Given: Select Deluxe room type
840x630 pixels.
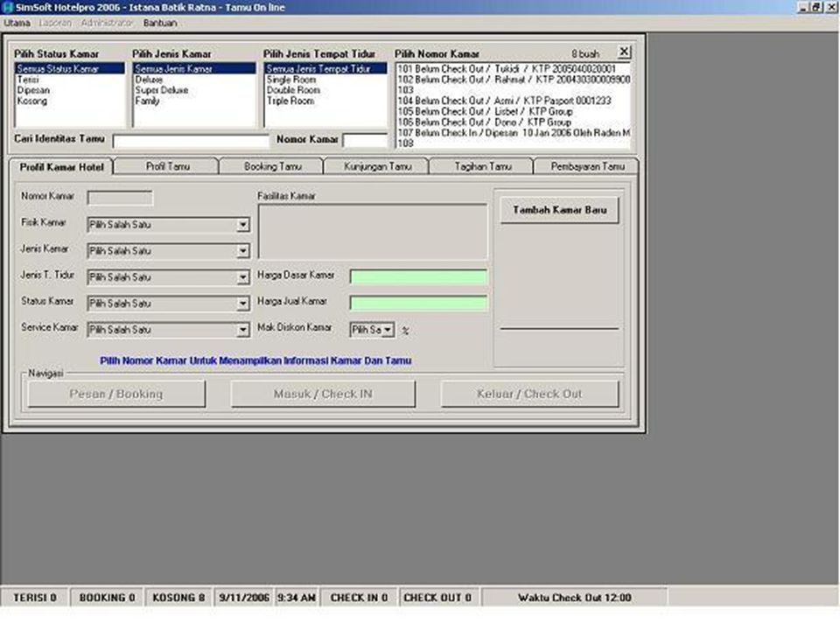Looking at the screenshot, I should point(194,80).
